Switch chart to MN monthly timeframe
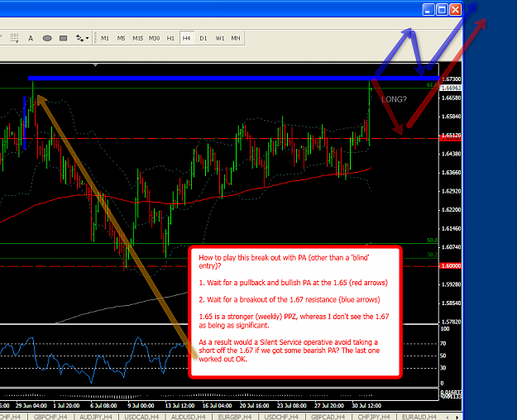Screen dimensions: 517x420 [x=236, y=38]
